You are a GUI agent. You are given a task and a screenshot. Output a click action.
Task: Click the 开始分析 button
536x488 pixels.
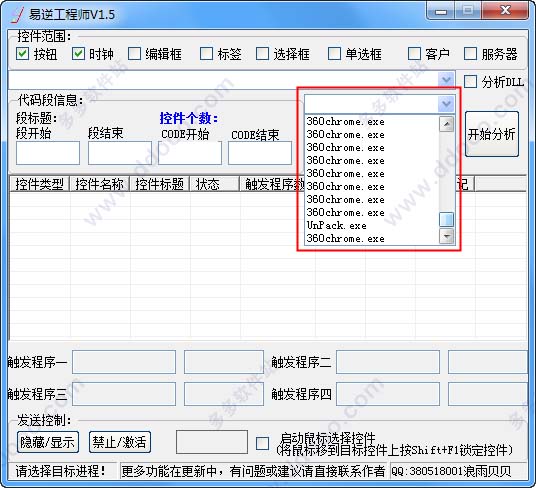(492, 134)
